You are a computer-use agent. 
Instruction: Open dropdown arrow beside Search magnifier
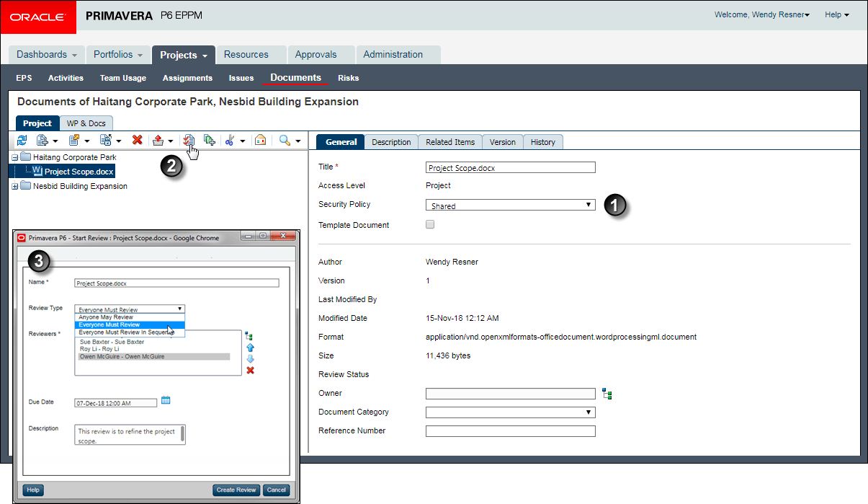(x=297, y=141)
